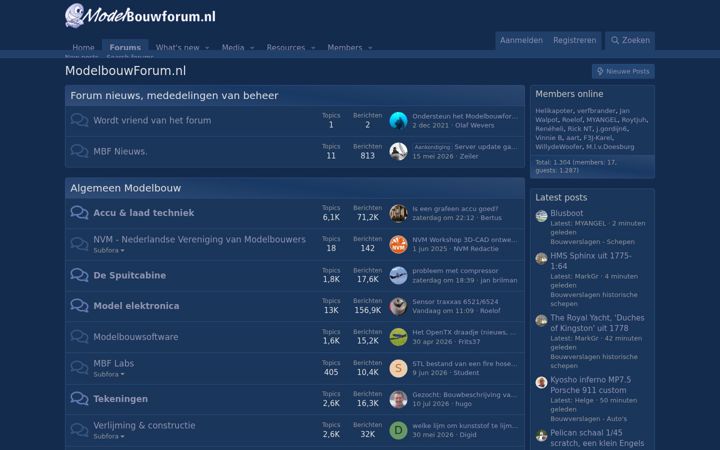Click the Nieuwe Posts button
Image resolution: width=720 pixels, height=450 pixels.
click(x=623, y=71)
